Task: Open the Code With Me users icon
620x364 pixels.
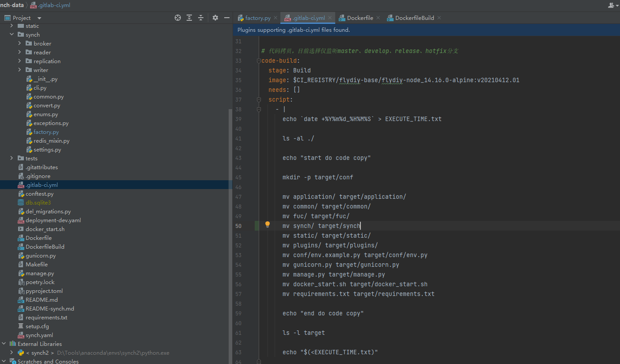Action: pos(611,5)
